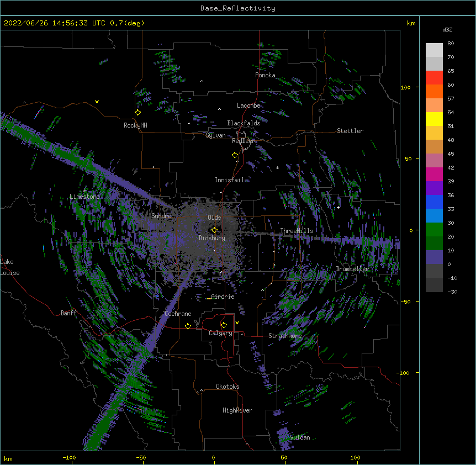Click the bright orange swatch between 60 and 57

tap(434, 91)
